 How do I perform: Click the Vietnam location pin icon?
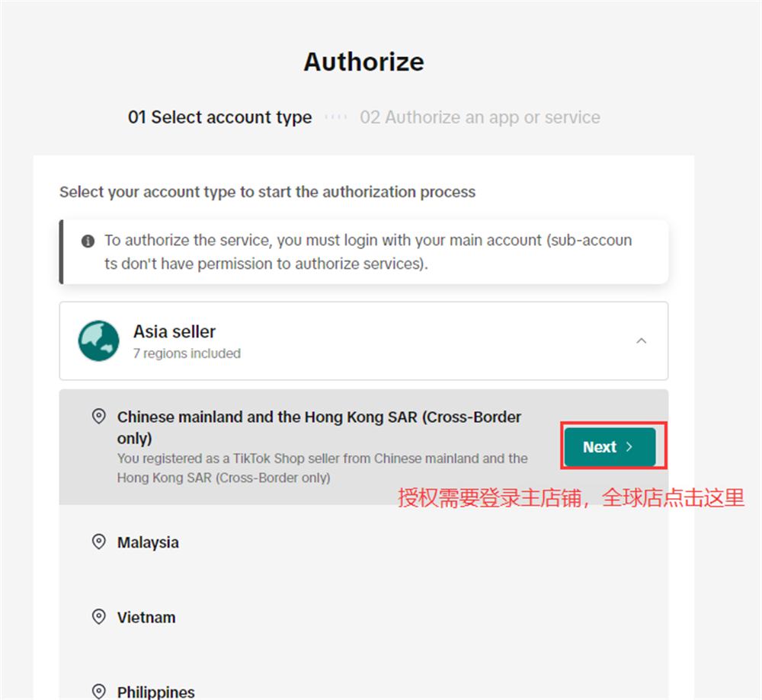click(x=98, y=617)
